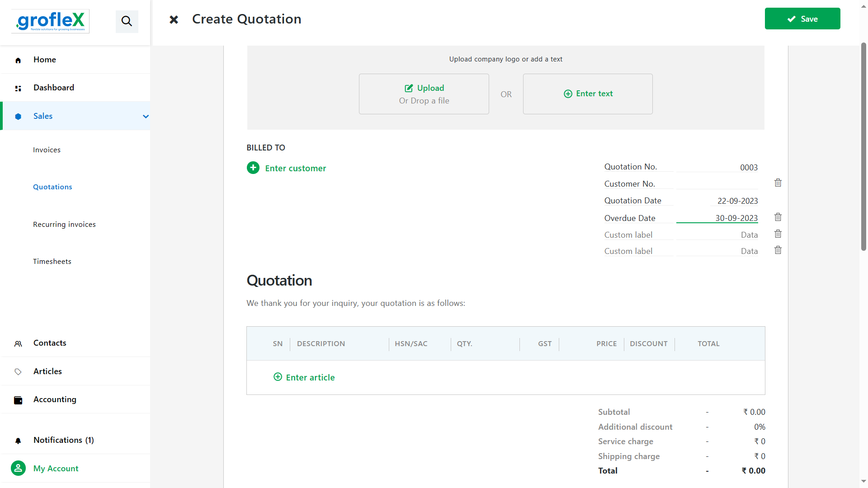Click the My Account avatar icon
868x488 pixels.
(x=18, y=468)
